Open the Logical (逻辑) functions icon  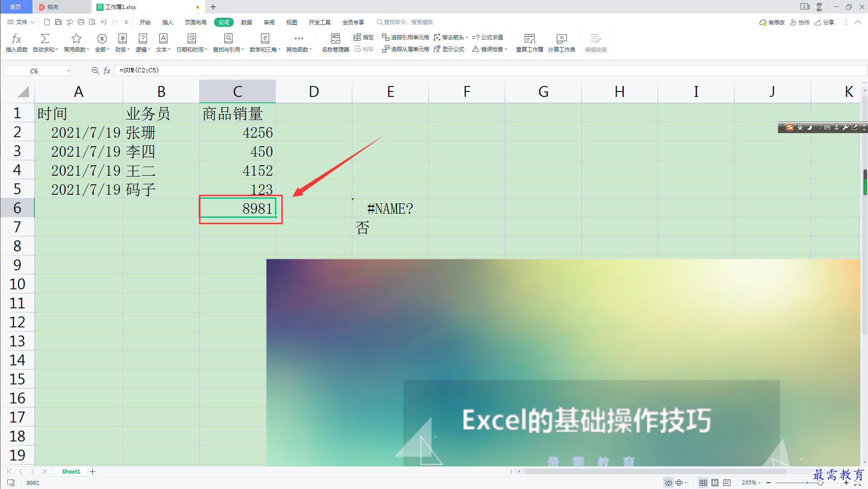(x=143, y=39)
